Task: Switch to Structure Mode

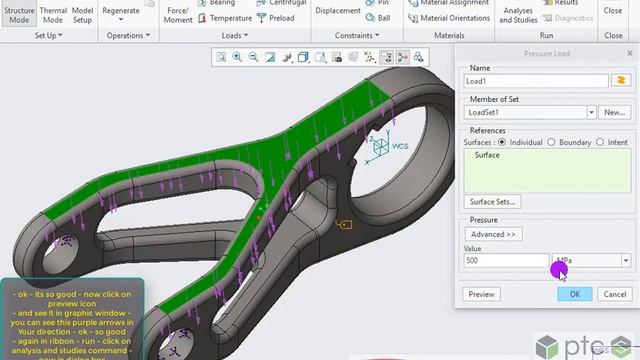Action: (x=19, y=14)
